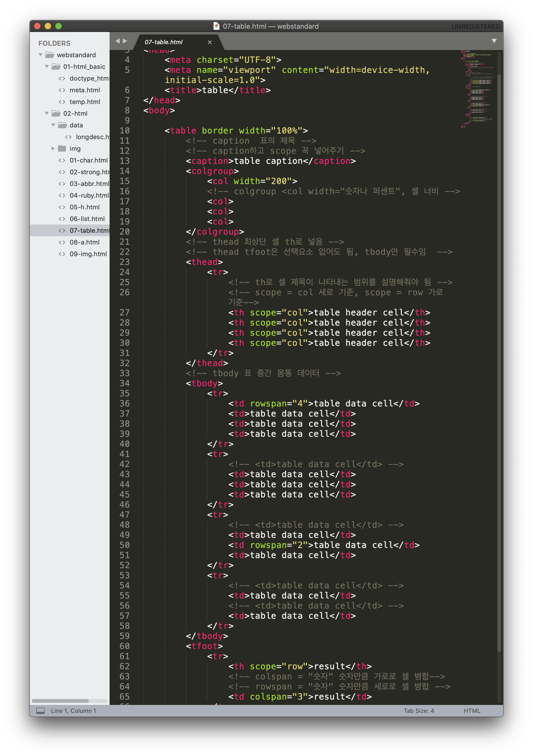Click the forward navigation arrow beside tabs

pyautogui.click(x=125, y=41)
